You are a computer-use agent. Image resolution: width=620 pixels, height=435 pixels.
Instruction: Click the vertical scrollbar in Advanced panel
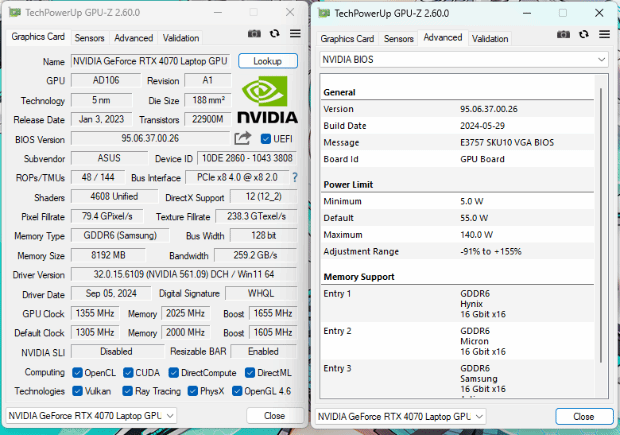point(601,225)
